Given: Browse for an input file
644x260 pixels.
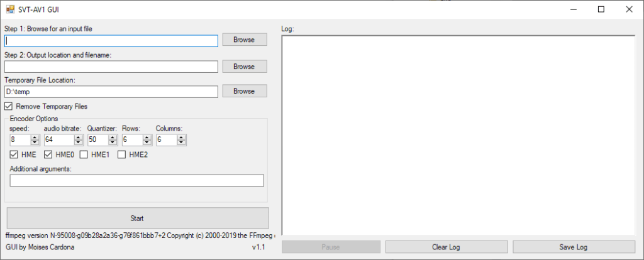Looking at the screenshot, I should (x=245, y=40).
